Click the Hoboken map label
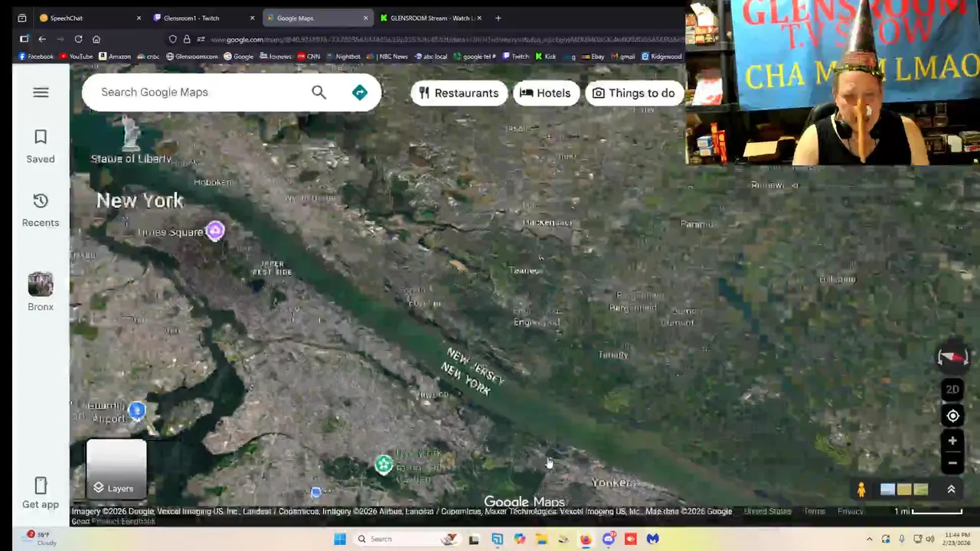Viewport: 980px width, 551px height. coord(213,182)
